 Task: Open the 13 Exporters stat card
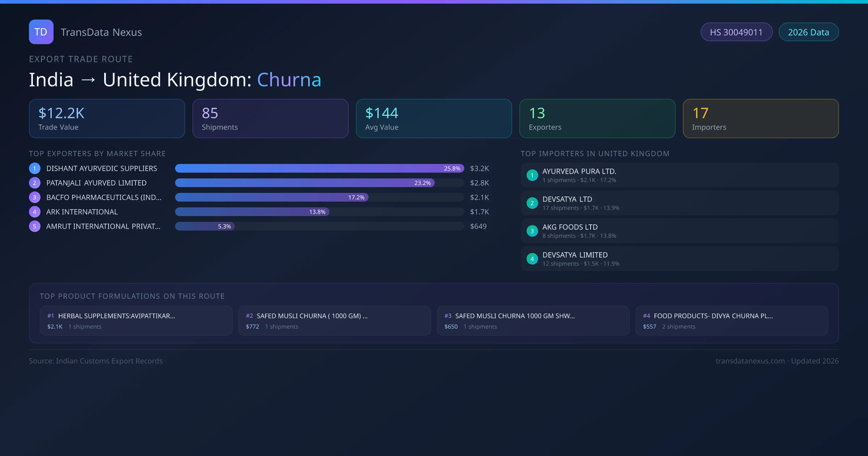click(x=597, y=118)
